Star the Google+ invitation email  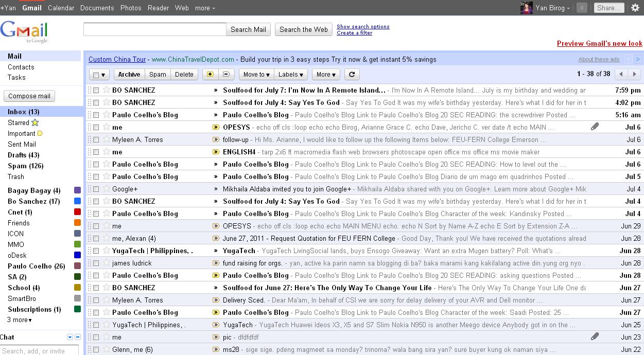pos(107,189)
